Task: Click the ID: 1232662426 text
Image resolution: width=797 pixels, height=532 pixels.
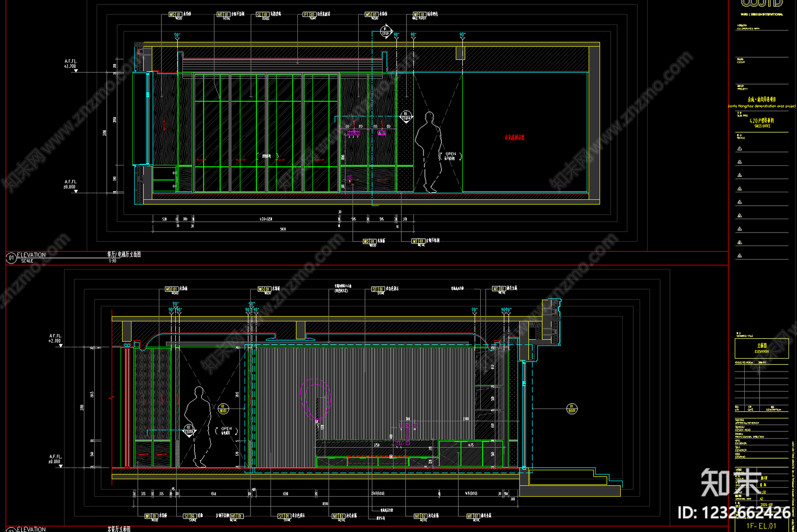Action: [734, 512]
